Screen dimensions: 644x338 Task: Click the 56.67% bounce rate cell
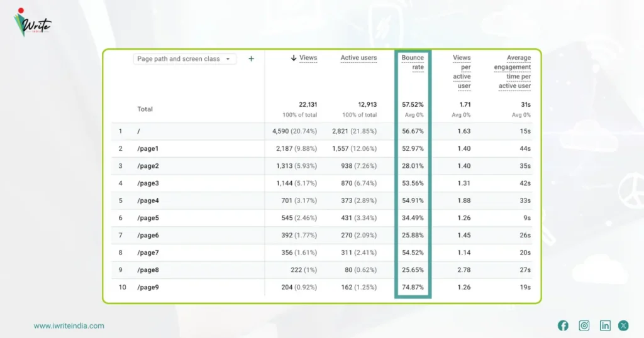pyautogui.click(x=413, y=131)
